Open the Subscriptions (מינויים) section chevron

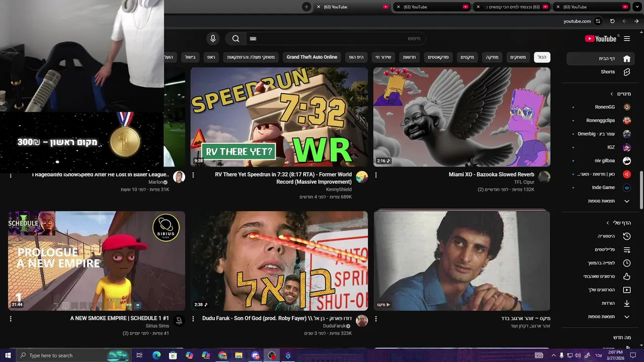click(612, 94)
